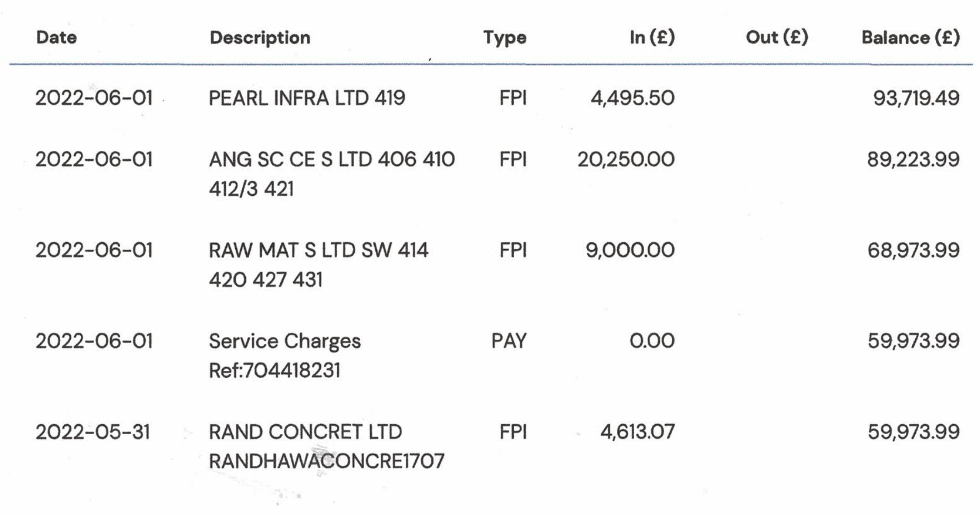Click the 20,250.00 incoming amount

(625, 160)
